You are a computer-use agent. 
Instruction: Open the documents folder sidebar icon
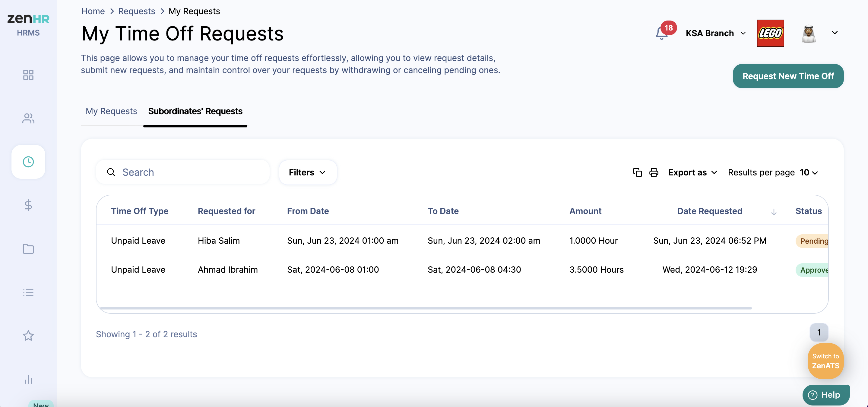point(28,249)
